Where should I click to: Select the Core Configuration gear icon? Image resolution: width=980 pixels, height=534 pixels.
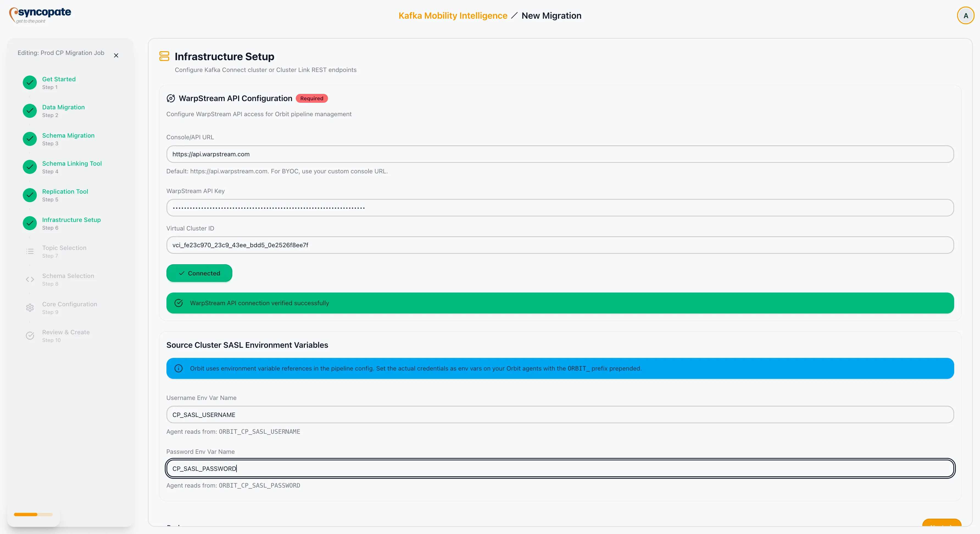(30, 308)
